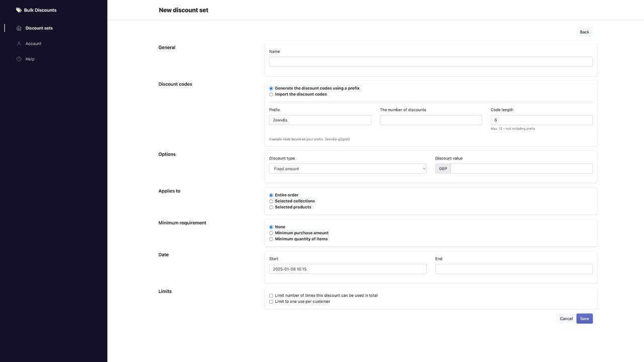This screenshot has height=362, width=644.
Task: Open the Discount type dropdown
Action: point(347,168)
